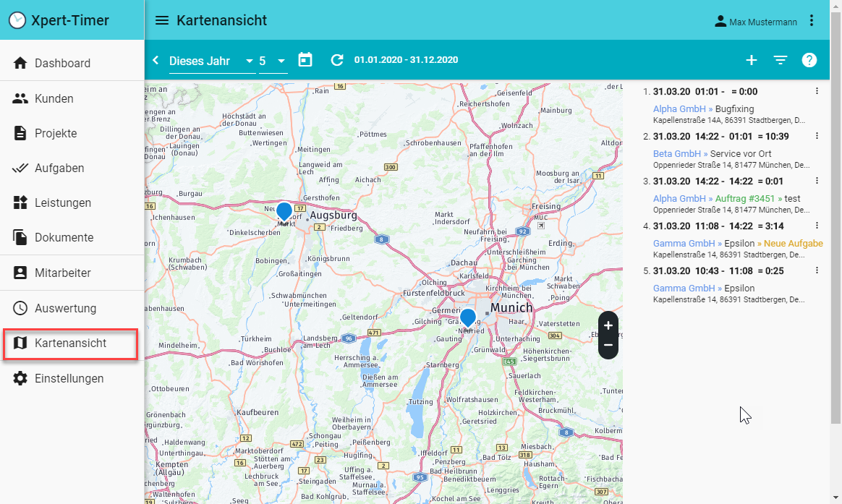Expand the 'Dieses Jahr' period dropdown
The height and width of the screenshot is (504, 842).
(212, 61)
